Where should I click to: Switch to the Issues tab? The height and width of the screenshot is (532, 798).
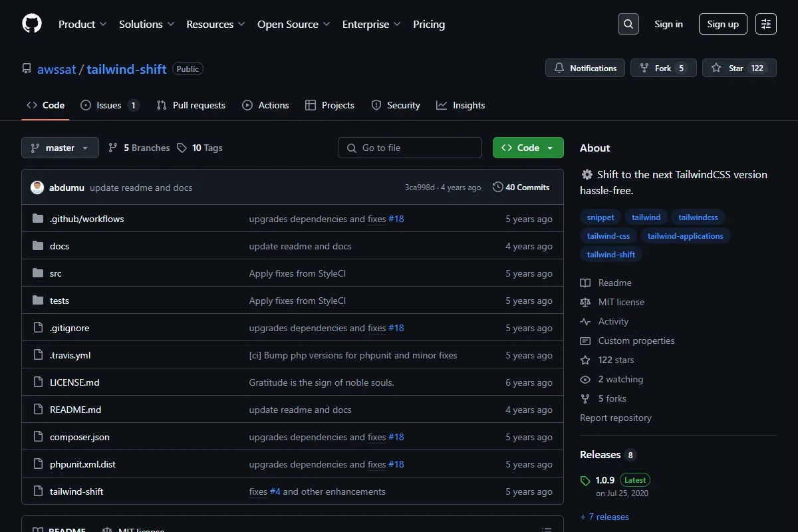click(110, 105)
